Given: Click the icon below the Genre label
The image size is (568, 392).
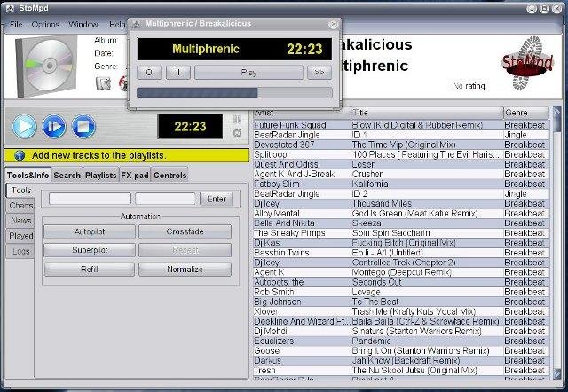Looking at the screenshot, I should pyautogui.click(x=103, y=83).
